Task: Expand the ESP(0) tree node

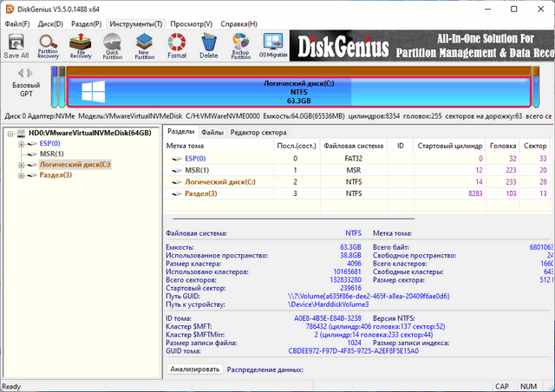Action: pos(22,143)
